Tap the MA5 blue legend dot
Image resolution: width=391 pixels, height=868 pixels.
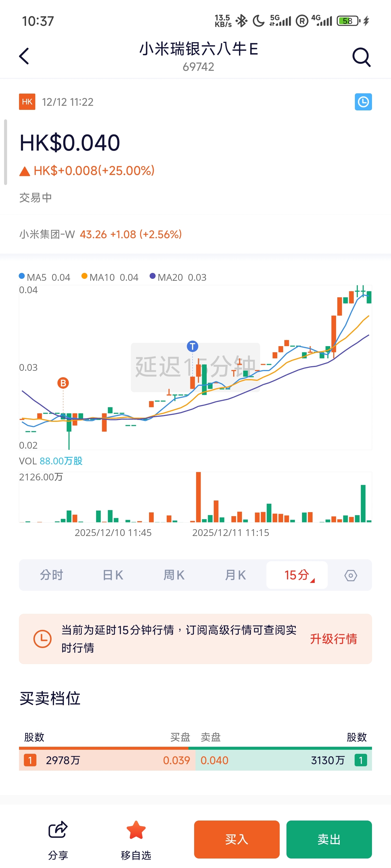click(22, 276)
